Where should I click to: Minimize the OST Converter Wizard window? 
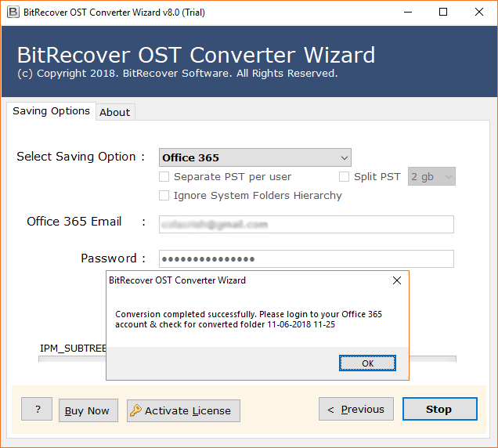pos(408,13)
